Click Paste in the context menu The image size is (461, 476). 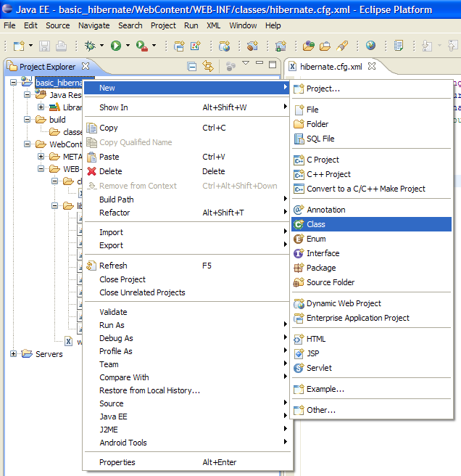point(187,157)
